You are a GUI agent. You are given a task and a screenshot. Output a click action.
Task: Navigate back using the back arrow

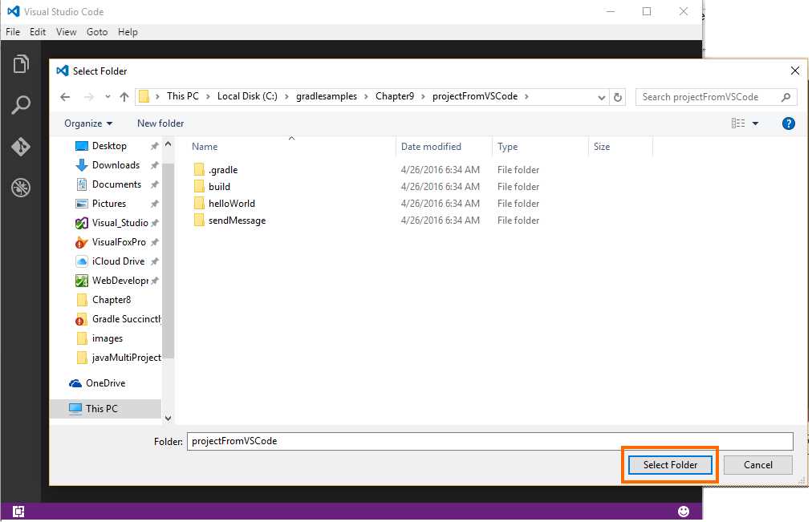65,95
